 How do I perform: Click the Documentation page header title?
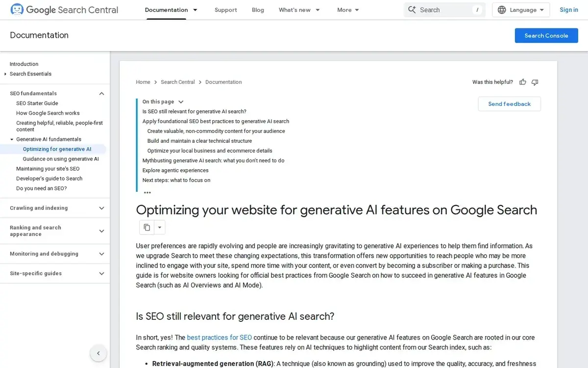(x=39, y=35)
